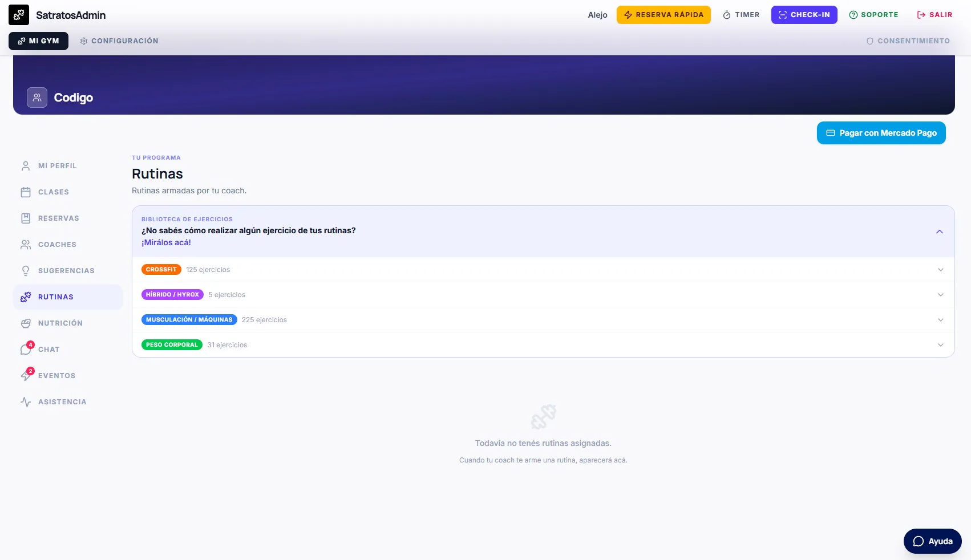Image resolution: width=971 pixels, height=560 pixels.
Task: Click Pagar con Mercado Pago
Action: click(881, 133)
